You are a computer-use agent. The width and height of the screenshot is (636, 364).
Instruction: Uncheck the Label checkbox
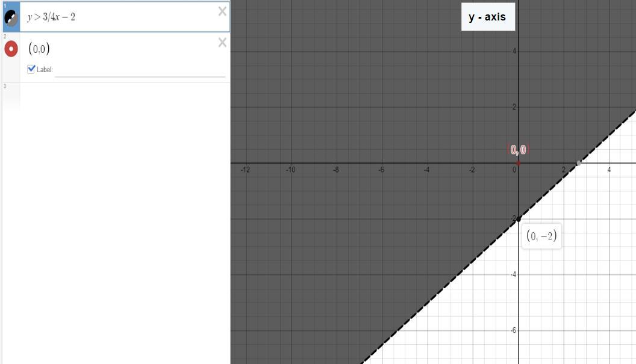pos(31,69)
